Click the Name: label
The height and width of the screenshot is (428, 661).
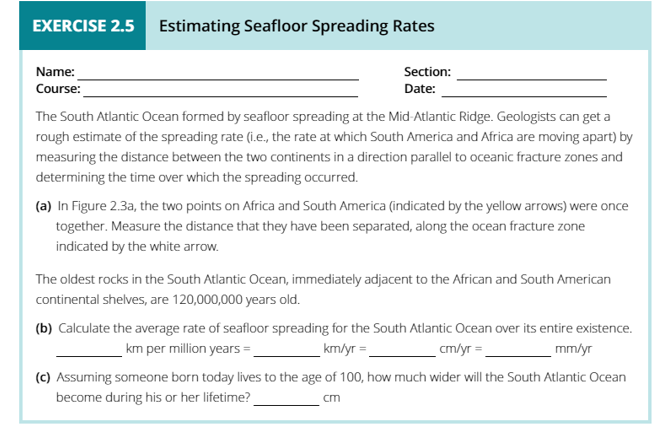(55, 72)
